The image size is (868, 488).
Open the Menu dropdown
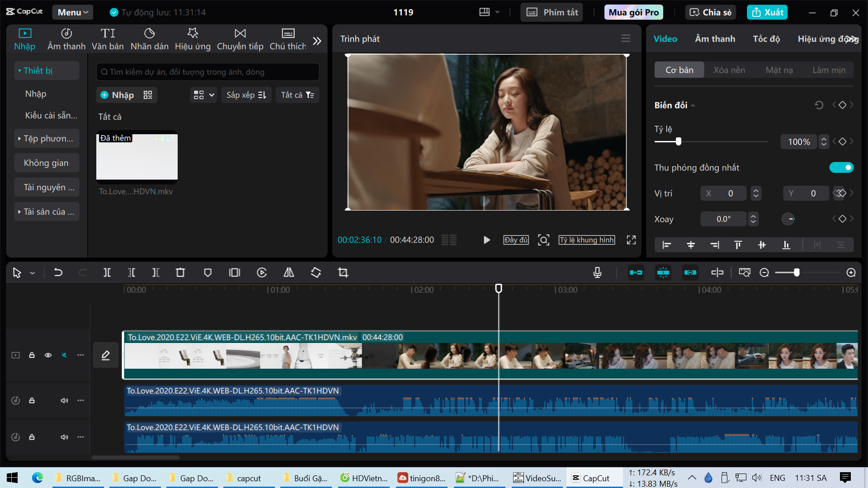(72, 12)
